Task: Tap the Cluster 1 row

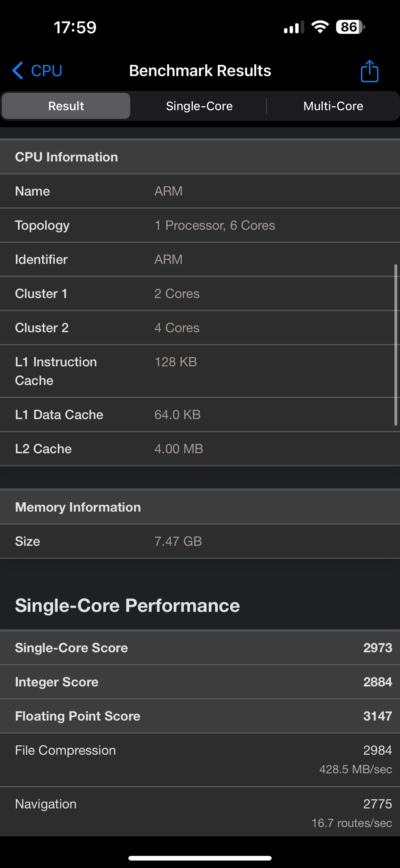Action: [x=200, y=293]
